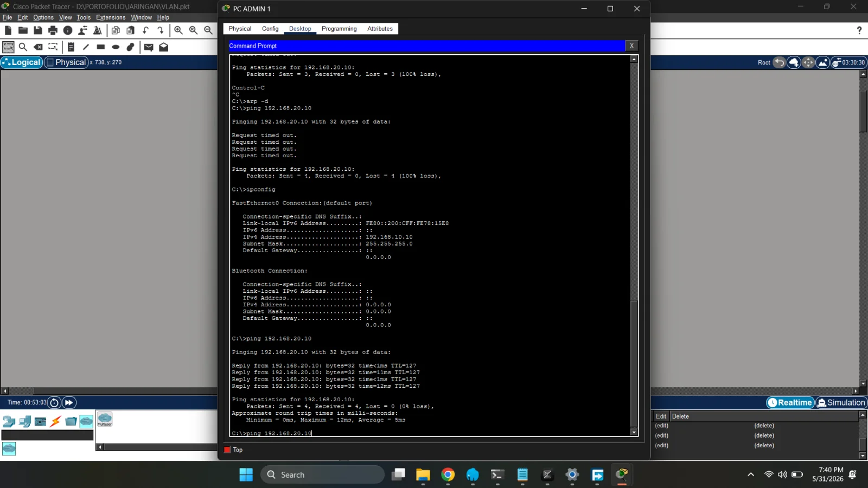Open the Options menu
Viewport: 868px width, 488px height.
[43, 17]
